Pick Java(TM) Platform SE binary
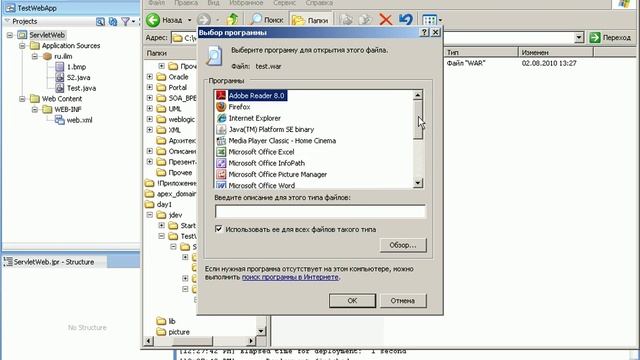The width and height of the screenshot is (640, 360). (271, 129)
